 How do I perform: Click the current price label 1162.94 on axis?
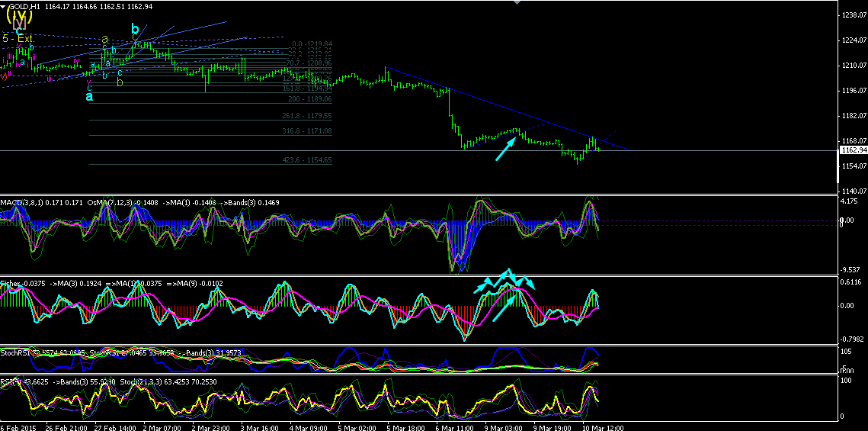coord(854,150)
